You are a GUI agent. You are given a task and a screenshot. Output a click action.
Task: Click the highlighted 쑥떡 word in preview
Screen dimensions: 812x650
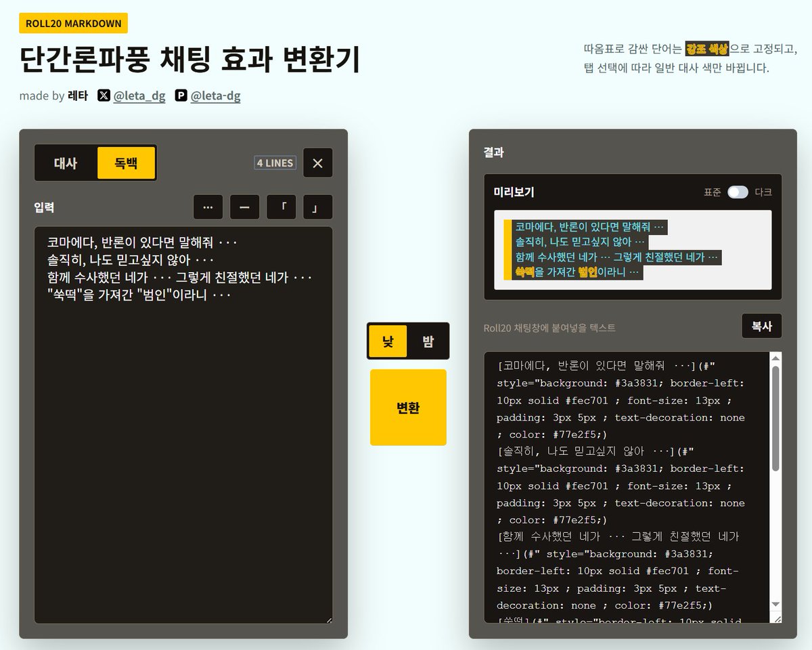click(525, 272)
